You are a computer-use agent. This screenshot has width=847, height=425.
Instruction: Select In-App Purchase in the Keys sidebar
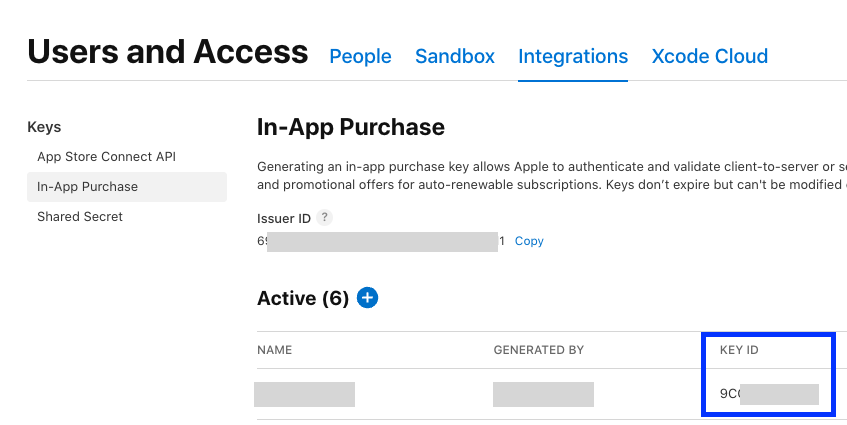[x=88, y=187]
